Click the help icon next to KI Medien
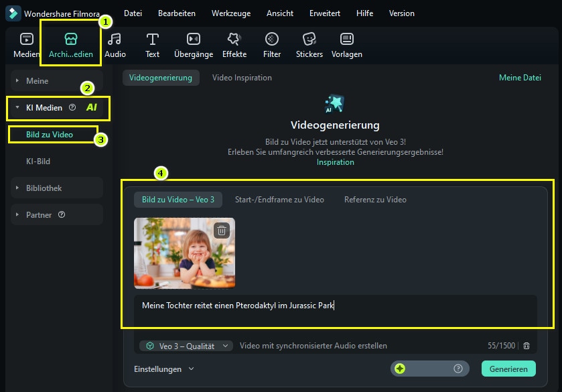 [x=72, y=107]
